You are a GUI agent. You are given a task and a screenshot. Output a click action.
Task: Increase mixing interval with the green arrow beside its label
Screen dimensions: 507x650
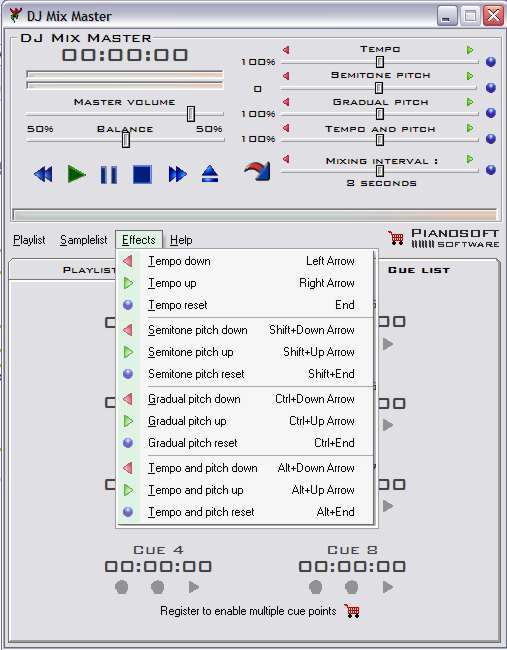[x=470, y=159]
